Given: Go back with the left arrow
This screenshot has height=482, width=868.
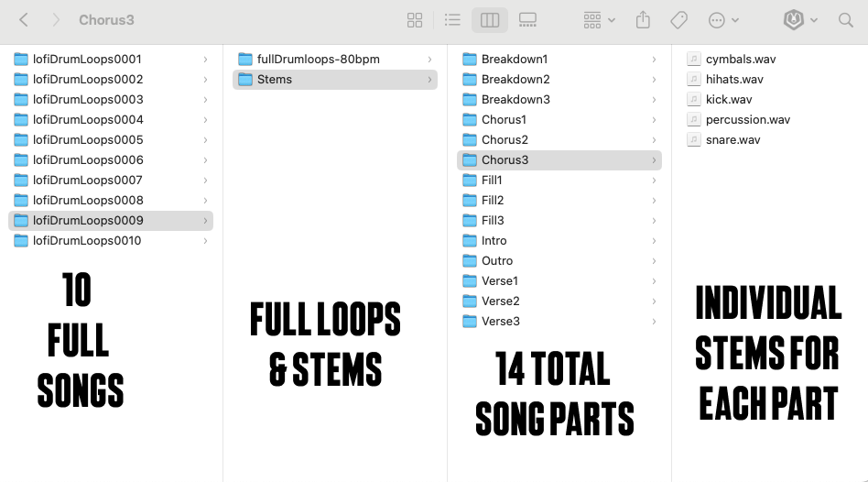Looking at the screenshot, I should 24,20.
